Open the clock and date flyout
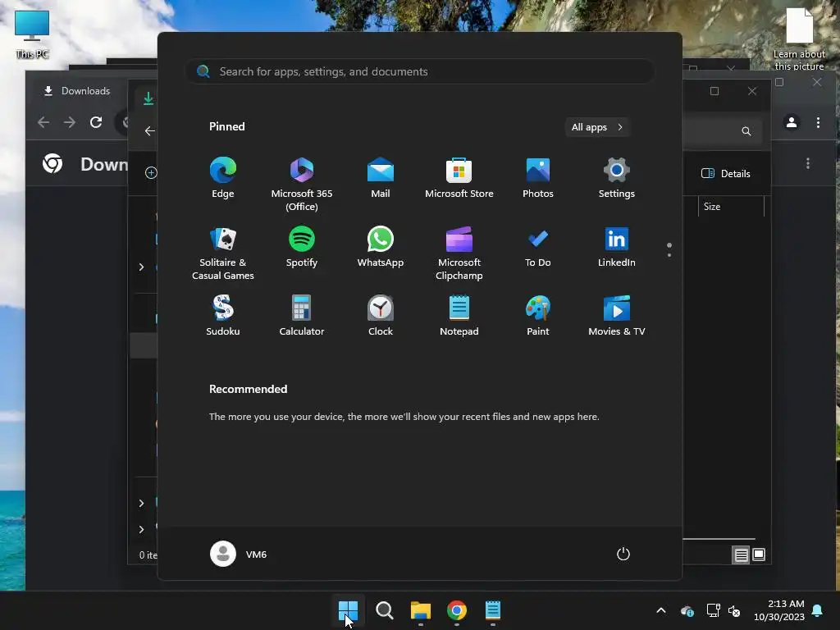840x630 pixels. (779, 610)
